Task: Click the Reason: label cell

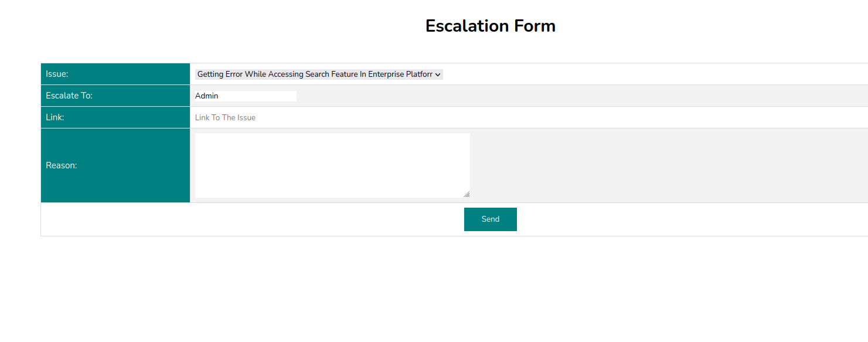Action: coord(115,165)
